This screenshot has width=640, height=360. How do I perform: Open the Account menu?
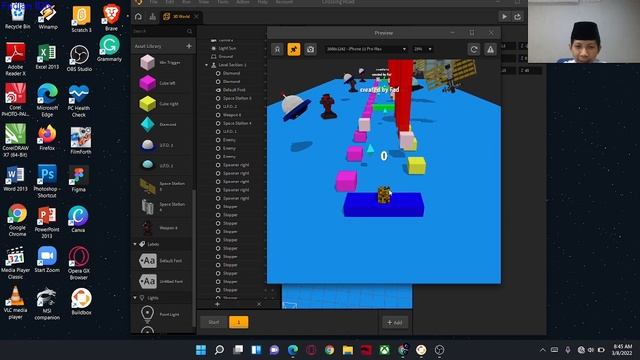point(284,2)
